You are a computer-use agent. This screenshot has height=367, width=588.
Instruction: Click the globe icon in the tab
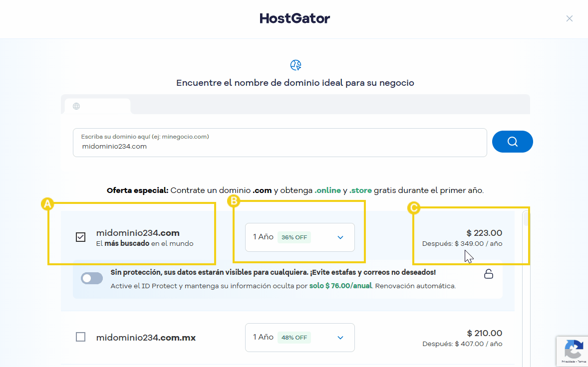pyautogui.click(x=76, y=106)
